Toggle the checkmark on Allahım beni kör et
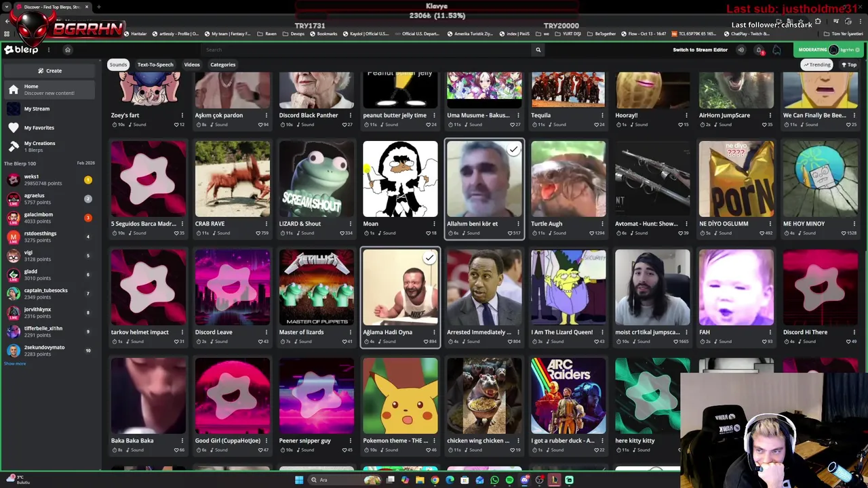The height and width of the screenshot is (488, 868). tap(513, 150)
